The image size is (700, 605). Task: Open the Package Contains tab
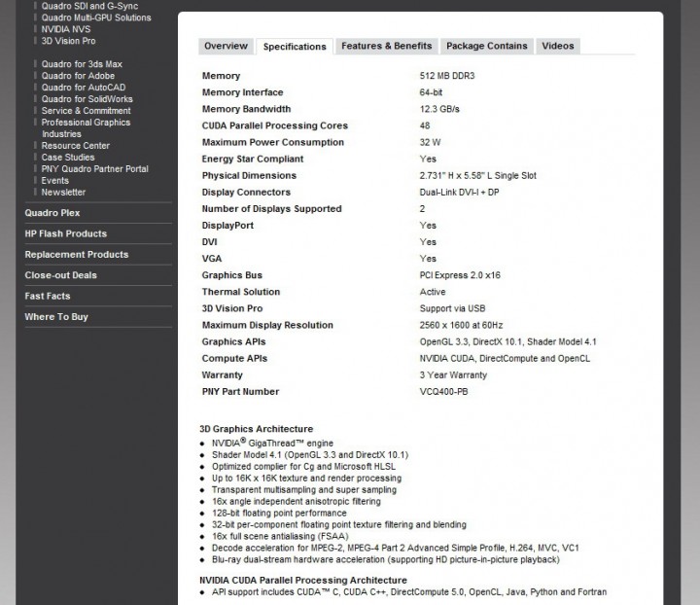coord(487,46)
